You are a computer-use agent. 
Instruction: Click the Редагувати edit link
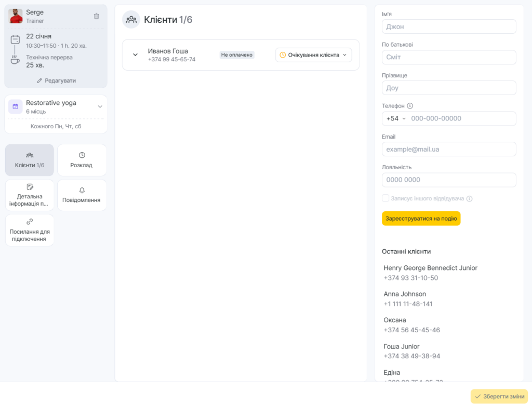(x=56, y=80)
